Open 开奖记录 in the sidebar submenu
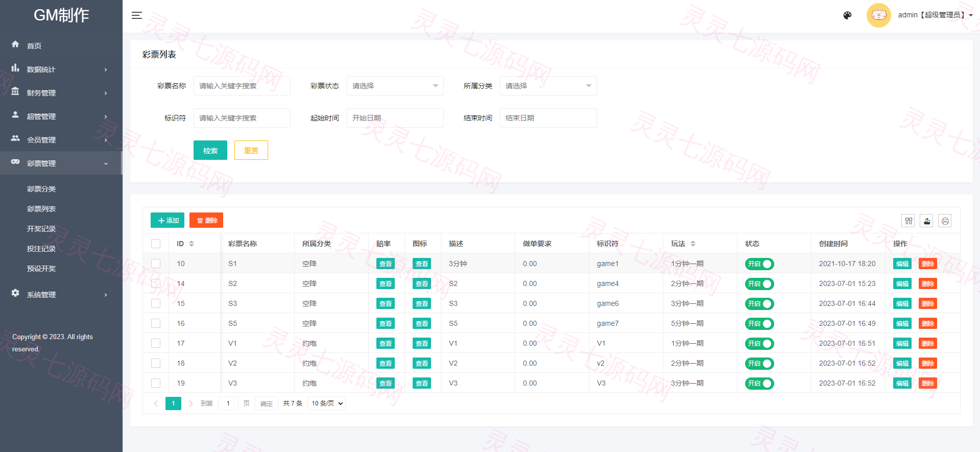This screenshot has height=452, width=980. [41, 229]
